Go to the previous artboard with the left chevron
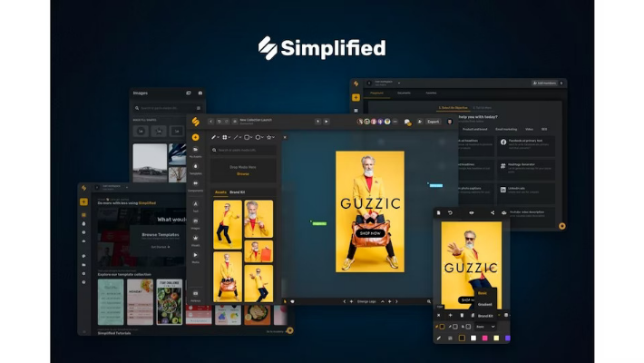The height and width of the screenshot is (363, 644). (x=345, y=302)
